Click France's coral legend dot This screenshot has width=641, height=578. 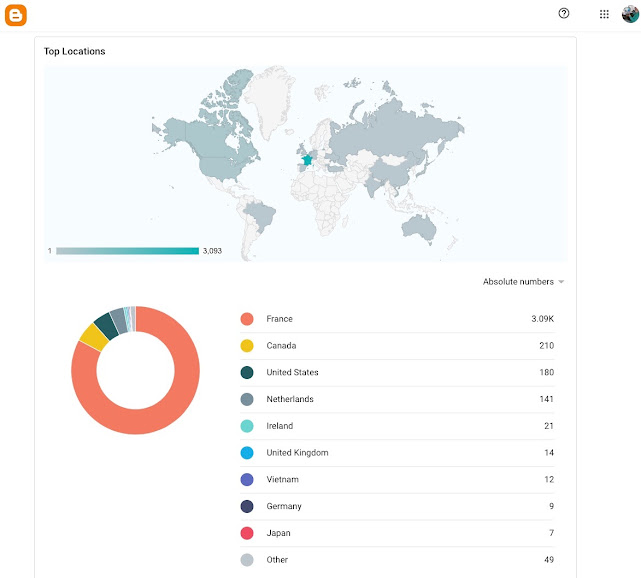click(x=247, y=319)
